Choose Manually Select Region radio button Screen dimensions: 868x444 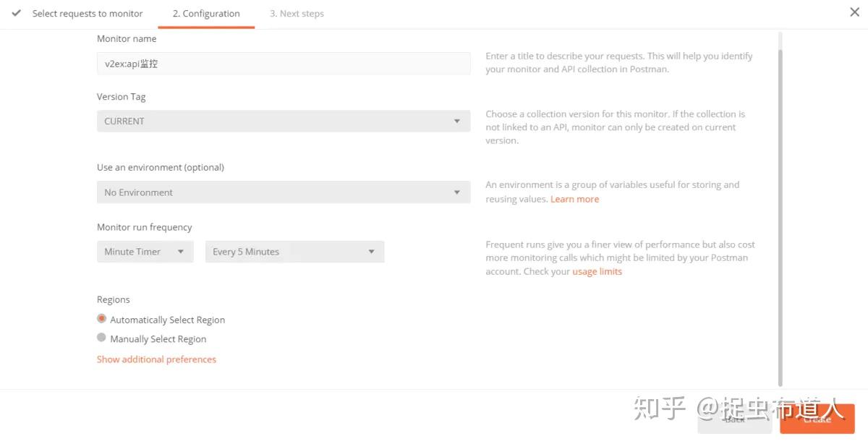[x=102, y=338]
